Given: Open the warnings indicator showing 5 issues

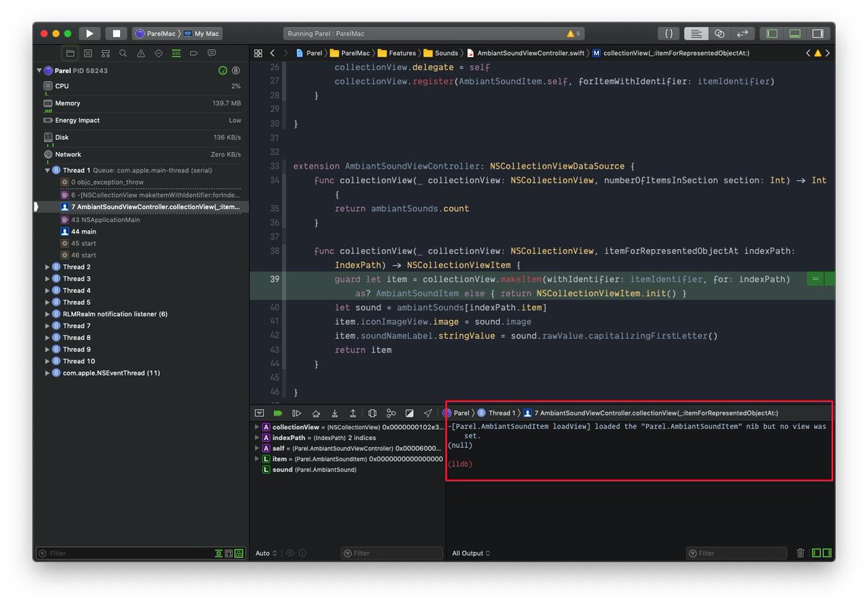Looking at the screenshot, I should tap(574, 33).
